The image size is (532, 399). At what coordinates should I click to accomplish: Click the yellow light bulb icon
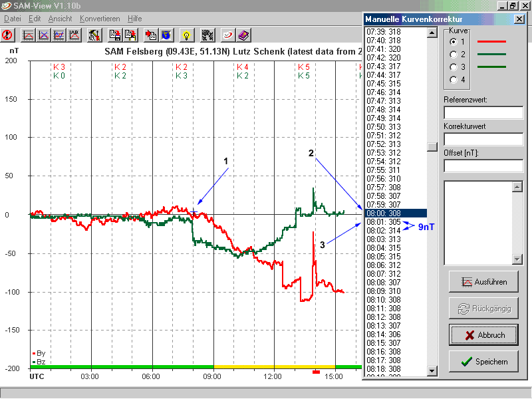[x=186, y=35]
